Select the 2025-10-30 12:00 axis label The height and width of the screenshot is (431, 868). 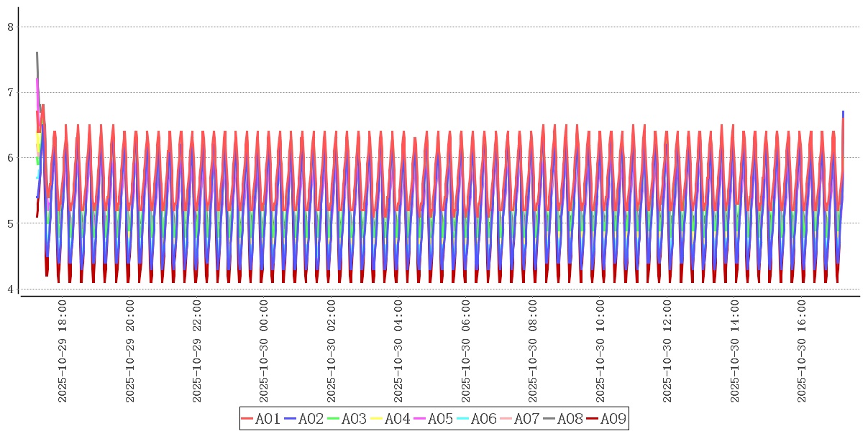pyautogui.click(x=668, y=352)
